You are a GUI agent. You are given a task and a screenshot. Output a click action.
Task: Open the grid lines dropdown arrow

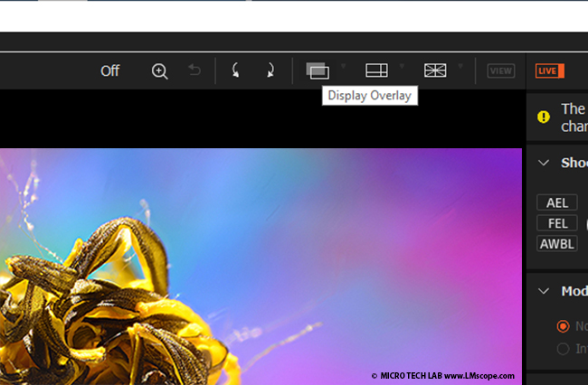click(x=461, y=66)
